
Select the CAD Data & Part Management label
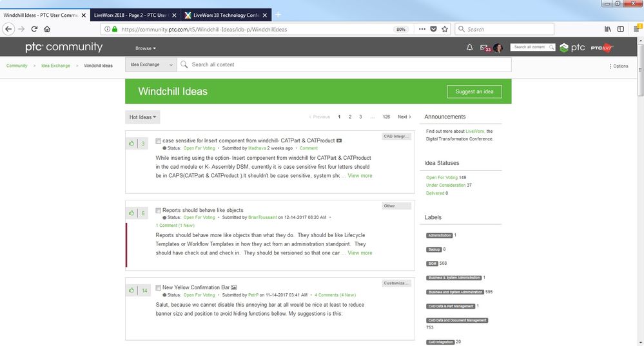[451, 306]
